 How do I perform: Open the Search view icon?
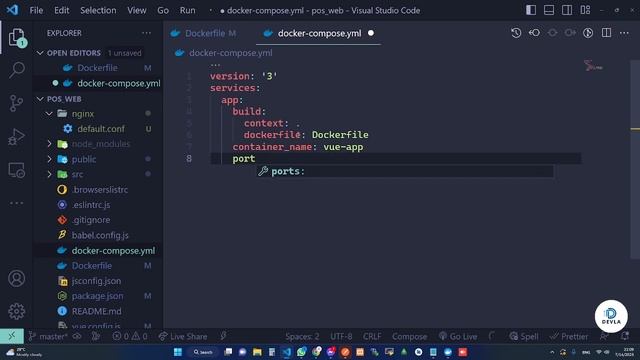click(16, 70)
